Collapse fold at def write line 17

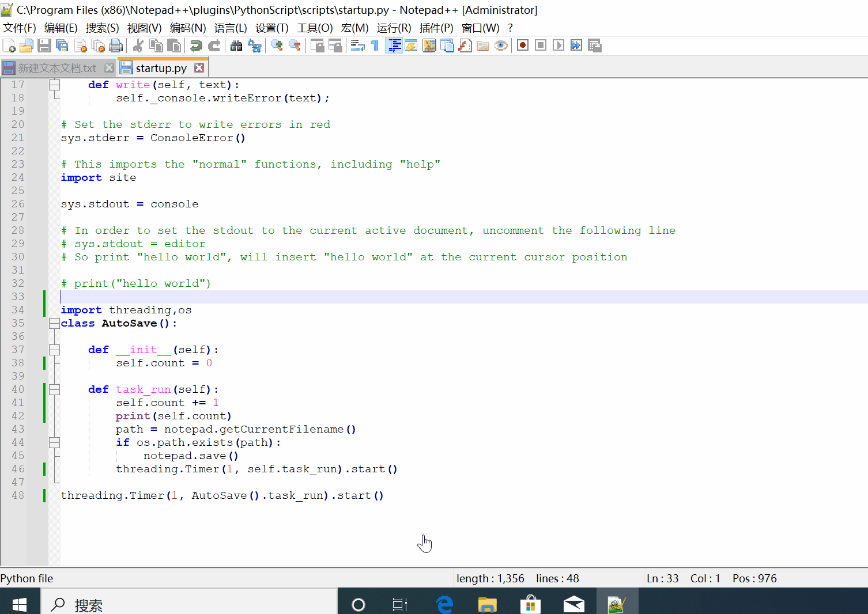coord(54,85)
